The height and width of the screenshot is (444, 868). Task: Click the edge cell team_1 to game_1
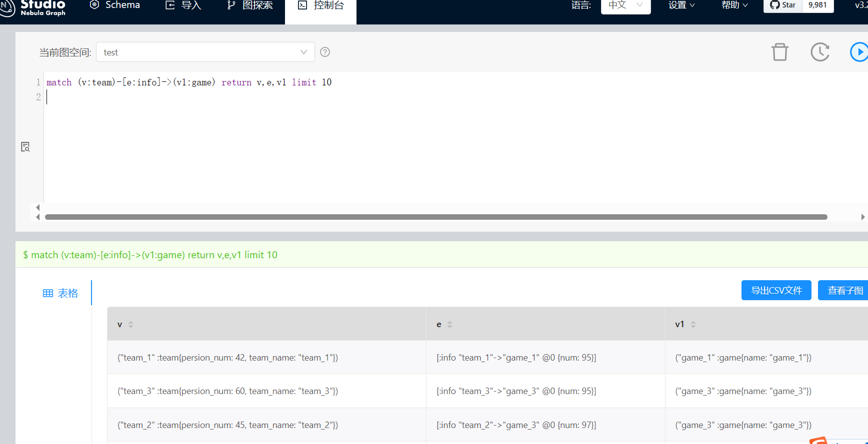click(x=545, y=358)
